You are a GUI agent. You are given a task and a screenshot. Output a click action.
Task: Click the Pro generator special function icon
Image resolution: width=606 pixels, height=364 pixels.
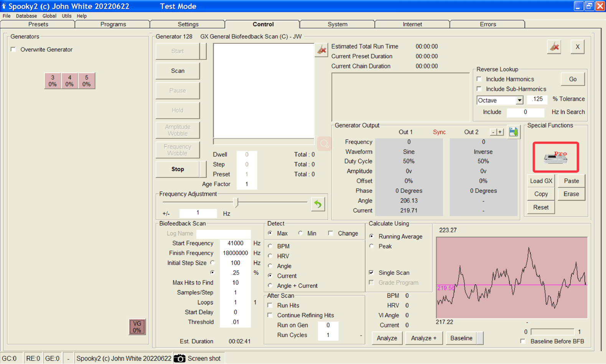pyautogui.click(x=555, y=157)
